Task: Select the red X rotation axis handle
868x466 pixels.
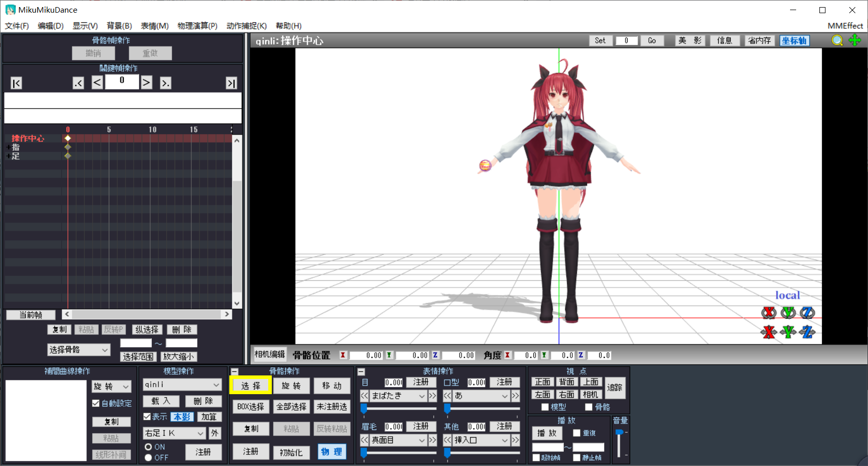Action: tap(769, 313)
